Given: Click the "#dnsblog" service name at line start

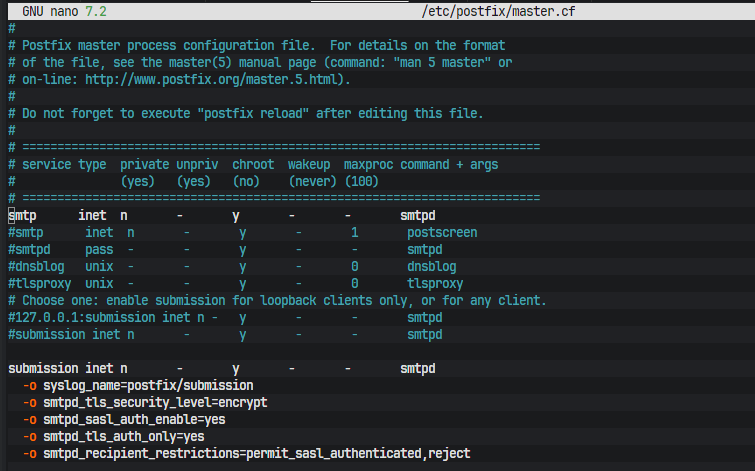Looking at the screenshot, I should point(35,266).
